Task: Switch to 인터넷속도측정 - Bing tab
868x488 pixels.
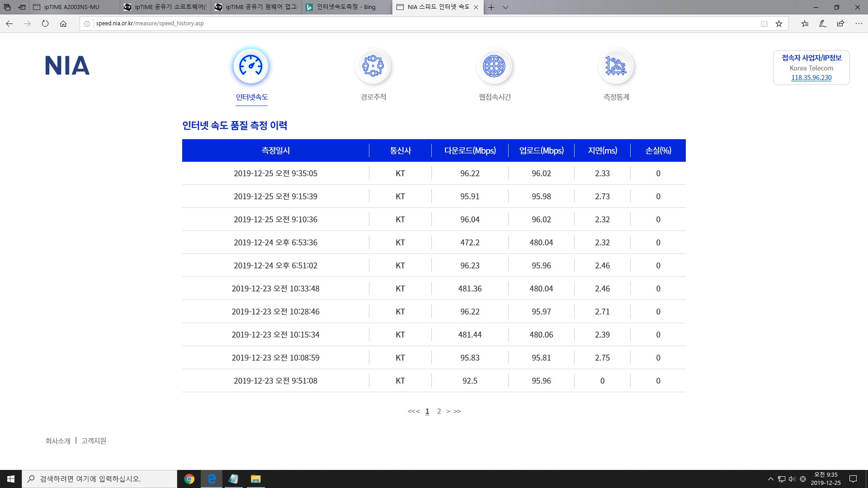Action: (347, 7)
